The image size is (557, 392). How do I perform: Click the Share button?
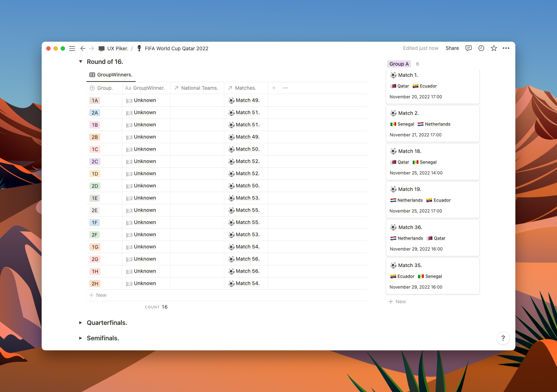coord(452,48)
